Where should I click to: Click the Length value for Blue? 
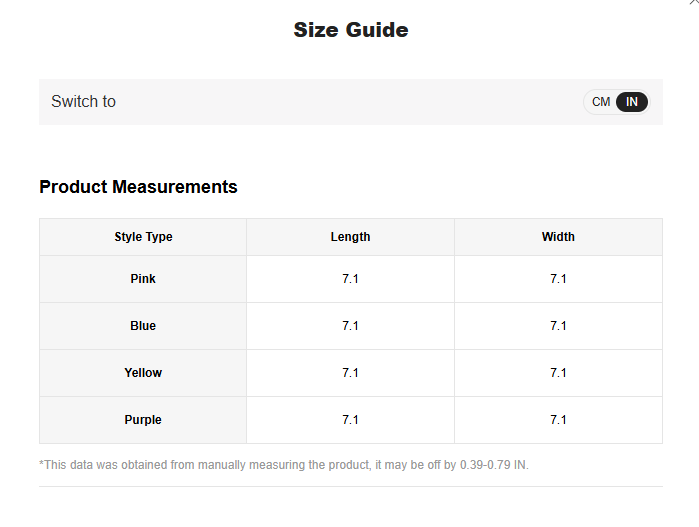[350, 326]
